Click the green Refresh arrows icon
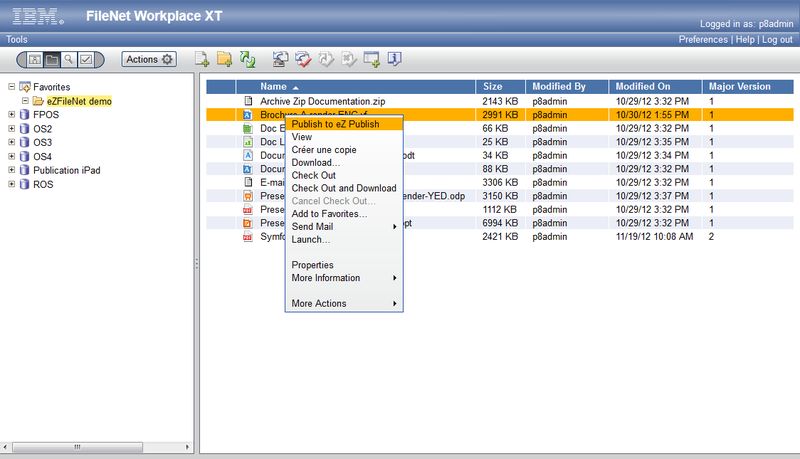This screenshot has height=459, width=800. tap(247, 59)
